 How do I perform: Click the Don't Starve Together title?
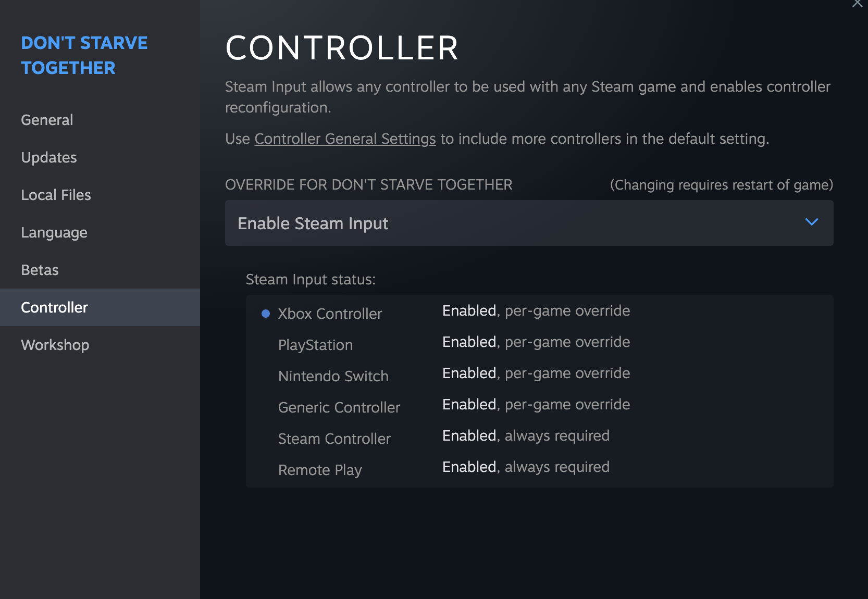(84, 55)
